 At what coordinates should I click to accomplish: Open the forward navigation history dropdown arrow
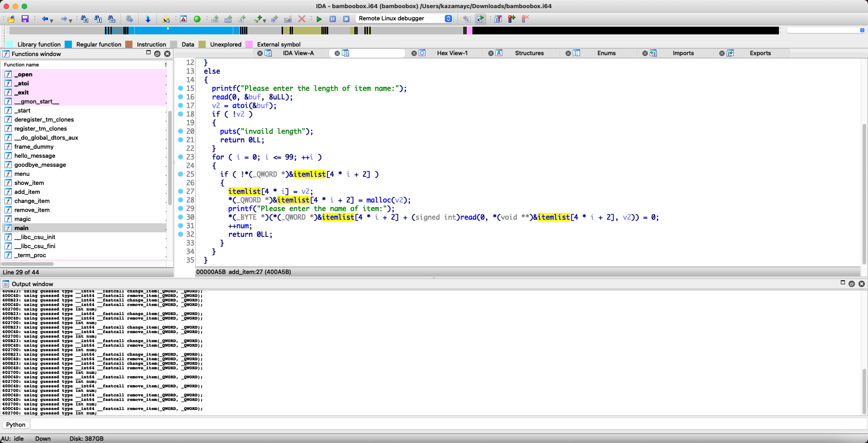click(71, 20)
